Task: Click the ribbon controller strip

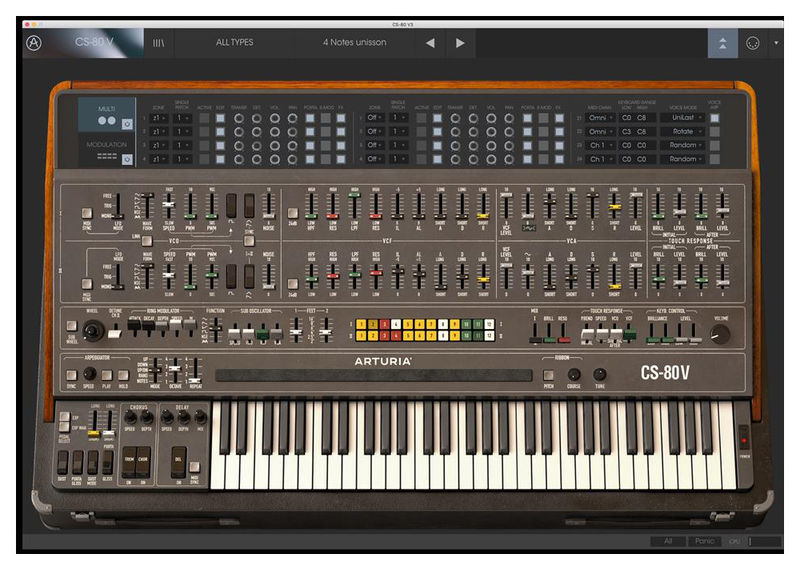Action: 373,376
